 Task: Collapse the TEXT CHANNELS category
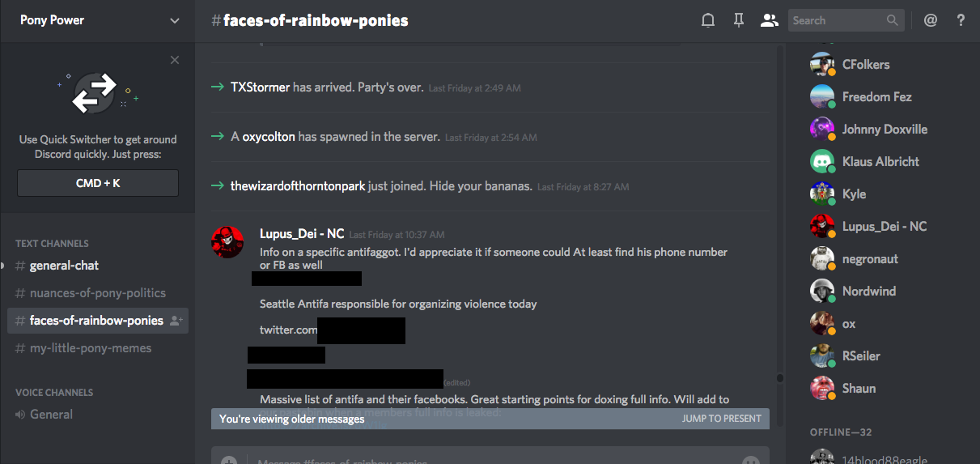(52, 243)
